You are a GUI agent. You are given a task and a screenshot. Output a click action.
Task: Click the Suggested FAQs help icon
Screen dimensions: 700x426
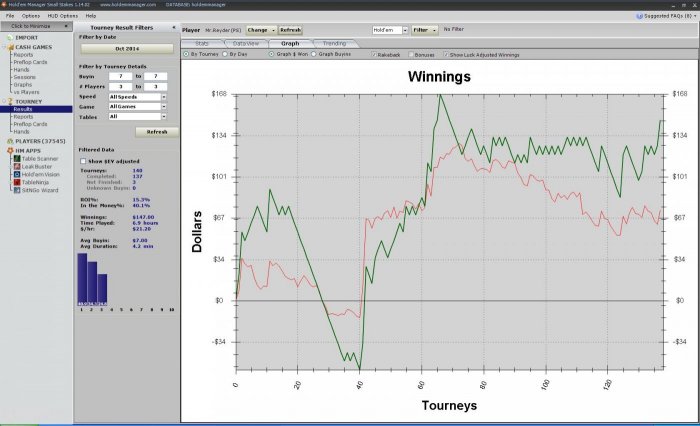coord(639,16)
